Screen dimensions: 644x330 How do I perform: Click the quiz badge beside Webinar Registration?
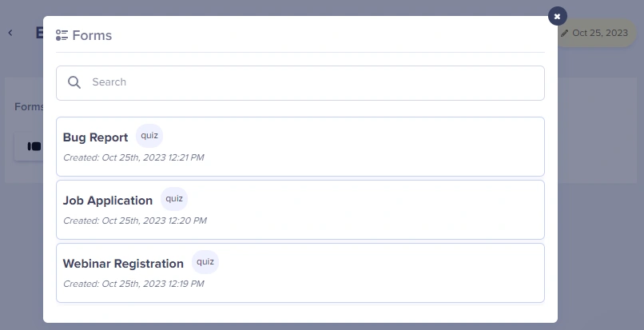tap(205, 262)
